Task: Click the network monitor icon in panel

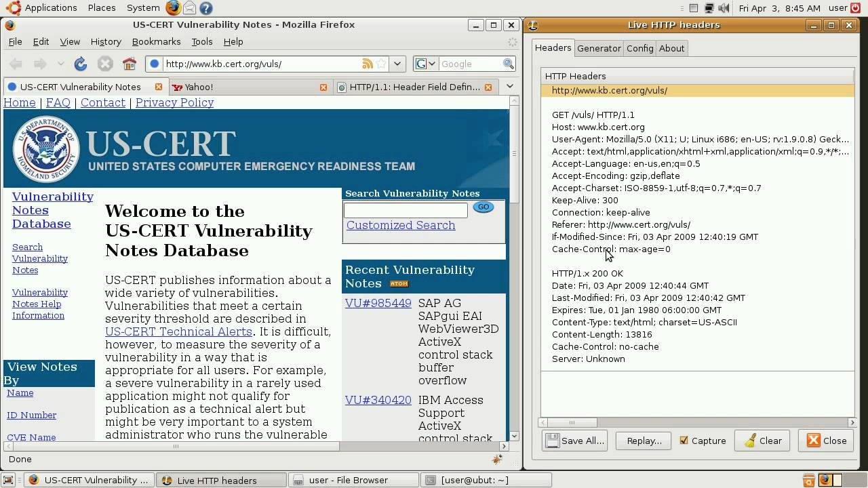Action: [x=709, y=8]
